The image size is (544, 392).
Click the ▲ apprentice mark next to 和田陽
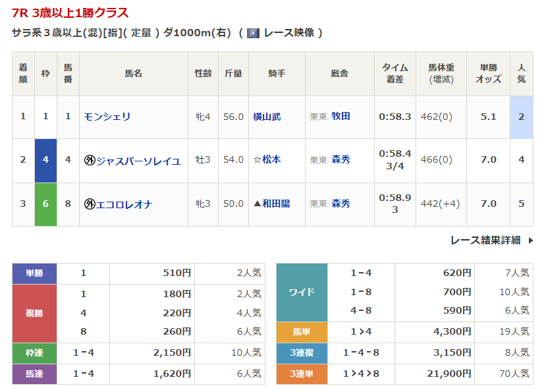[257, 204]
